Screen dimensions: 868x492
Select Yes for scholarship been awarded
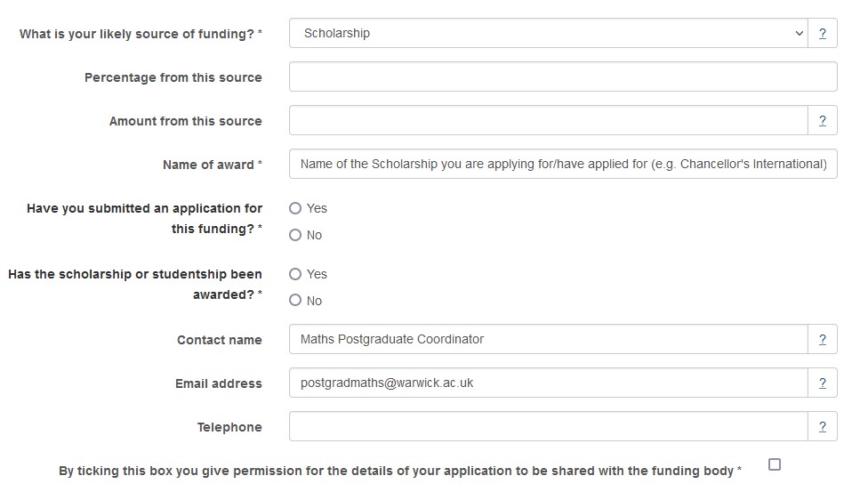[295, 274]
